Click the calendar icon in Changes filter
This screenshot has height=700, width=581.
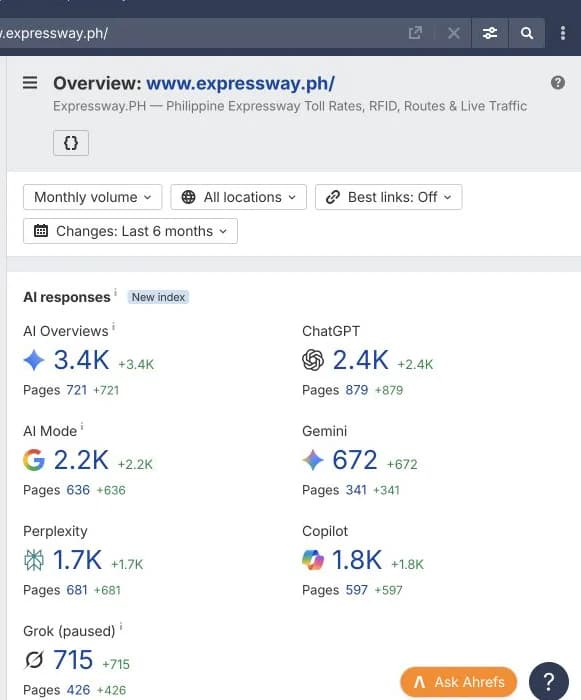(41, 231)
